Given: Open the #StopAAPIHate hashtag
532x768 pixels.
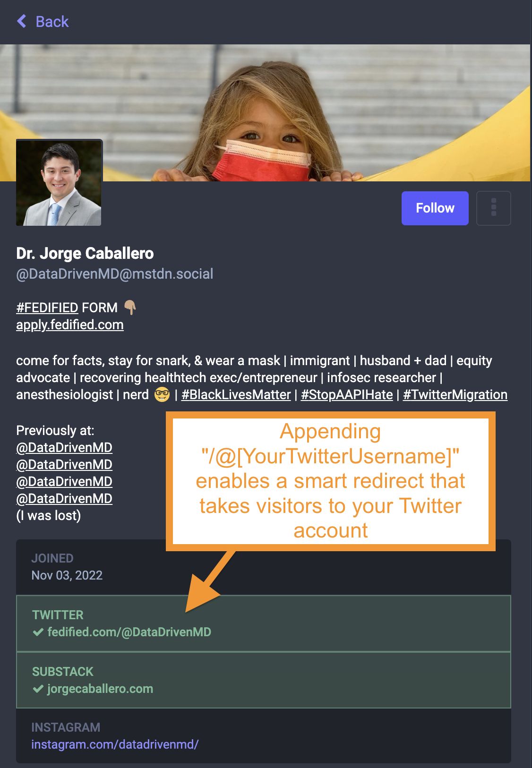Looking at the screenshot, I should (x=347, y=395).
